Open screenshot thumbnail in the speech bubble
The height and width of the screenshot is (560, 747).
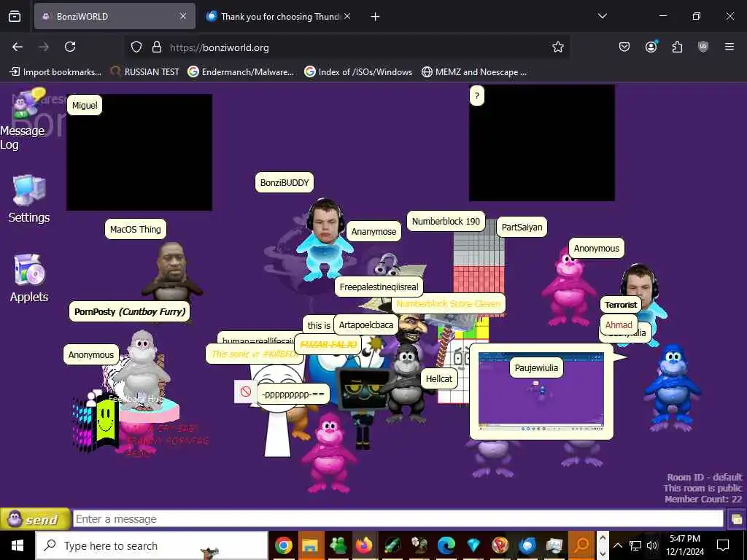(541, 392)
